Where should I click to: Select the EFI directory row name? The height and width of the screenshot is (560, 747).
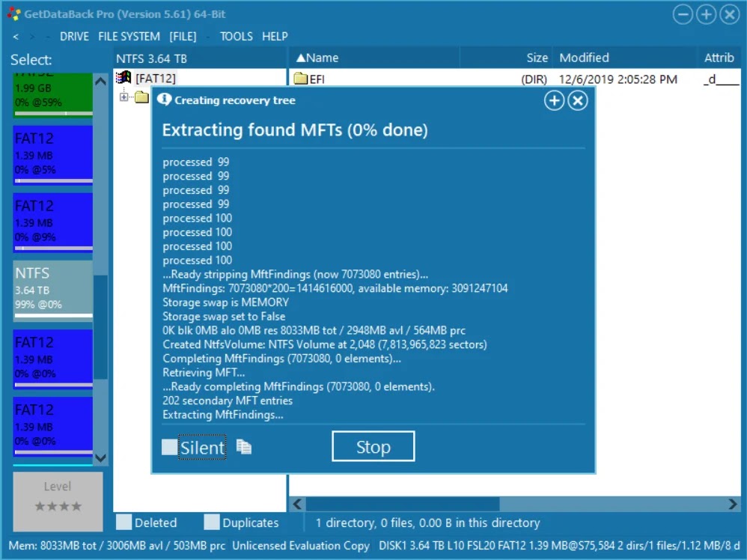[x=317, y=79]
